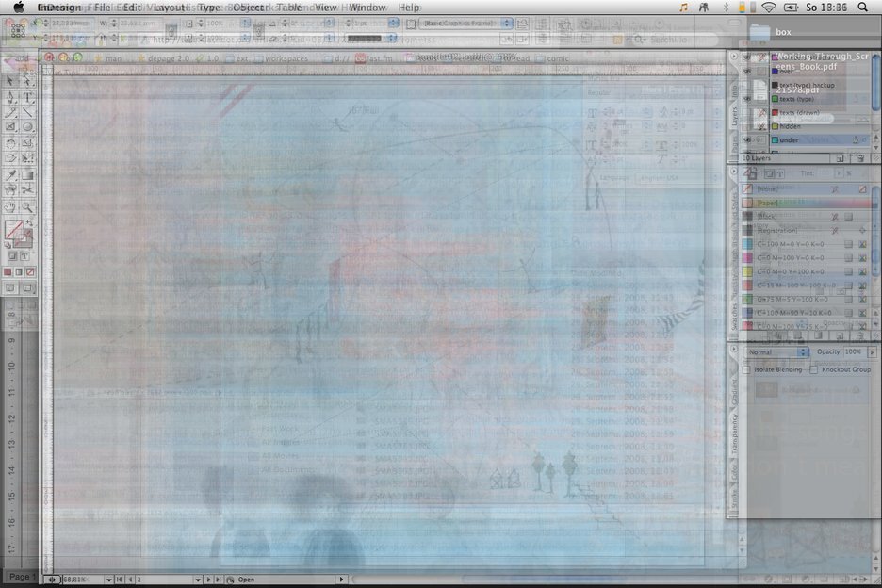Select the Zoom tool
This screenshot has width=882, height=588.
(27, 207)
